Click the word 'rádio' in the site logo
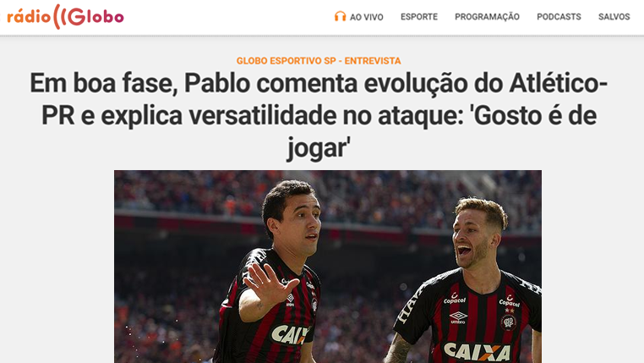Screen dimensions: 644x363 click(x=29, y=17)
